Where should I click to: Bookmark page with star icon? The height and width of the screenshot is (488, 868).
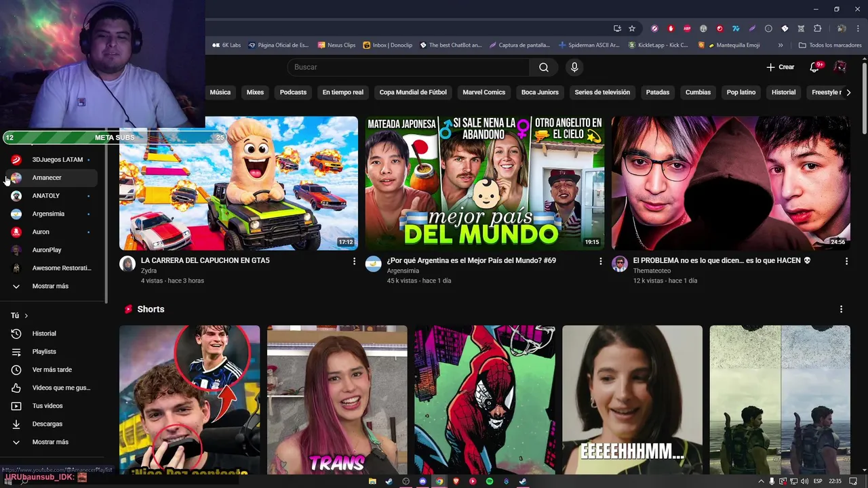632,28
